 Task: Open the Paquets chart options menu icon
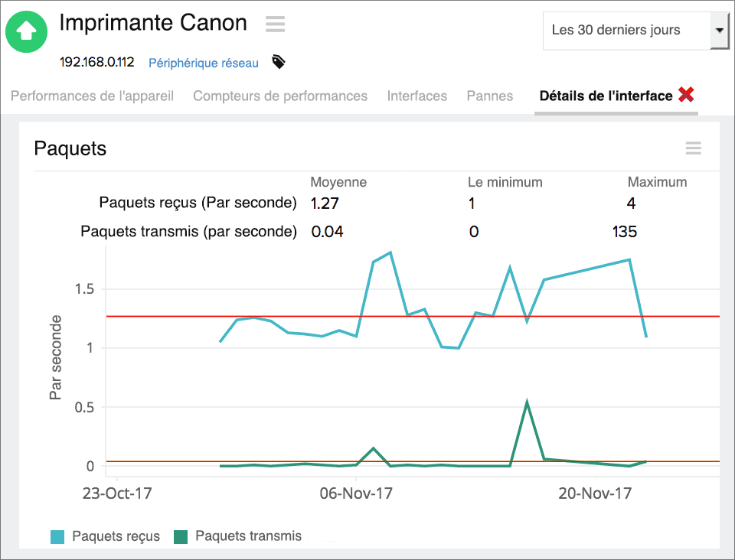coord(694,148)
